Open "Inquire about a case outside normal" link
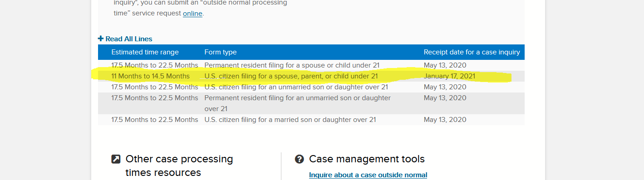Viewport: 644px width, 180px height. coord(368,175)
